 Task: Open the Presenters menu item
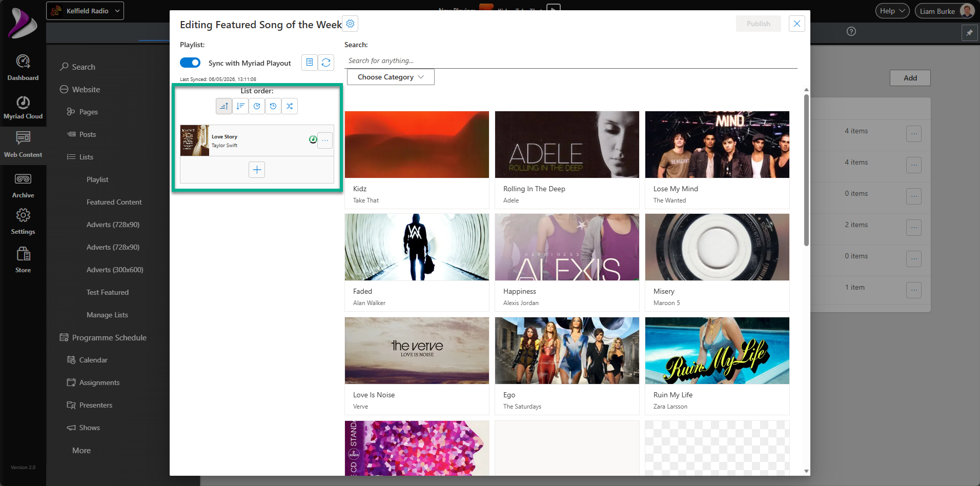pos(90,405)
